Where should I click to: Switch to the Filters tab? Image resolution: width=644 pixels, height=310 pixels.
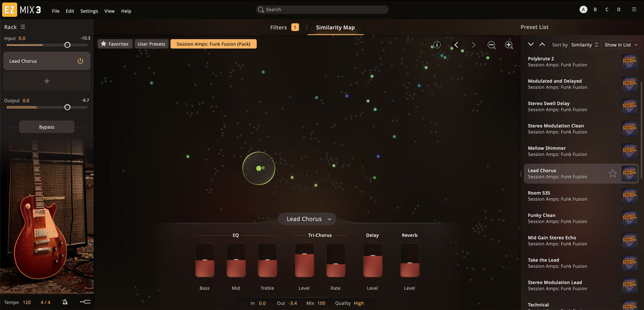pos(284,28)
